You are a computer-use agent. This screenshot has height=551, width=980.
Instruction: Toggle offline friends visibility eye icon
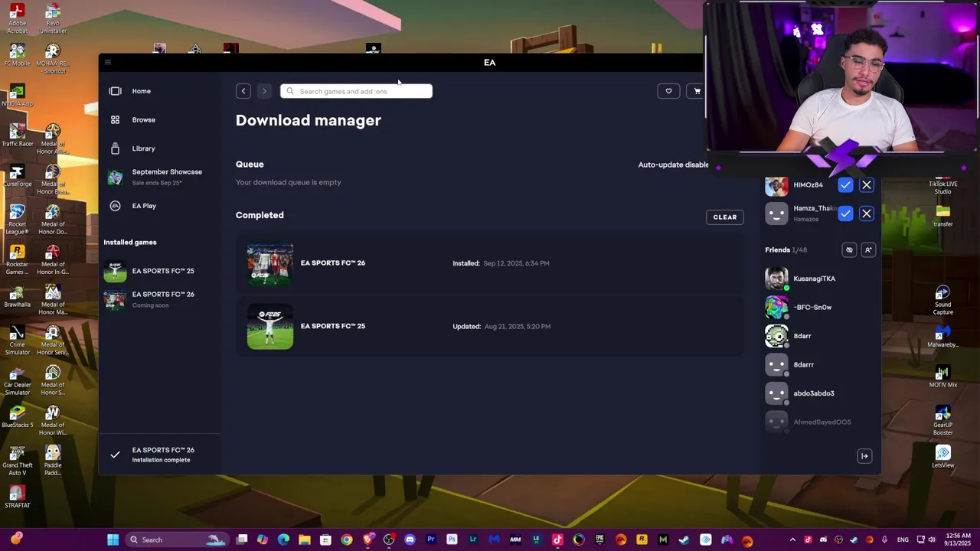coord(849,250)
